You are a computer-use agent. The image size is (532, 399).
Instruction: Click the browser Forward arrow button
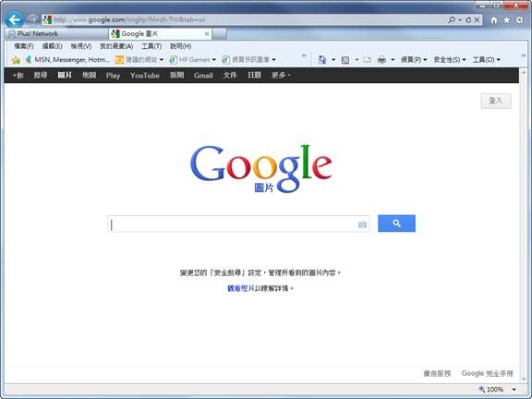tap(32, 19)
